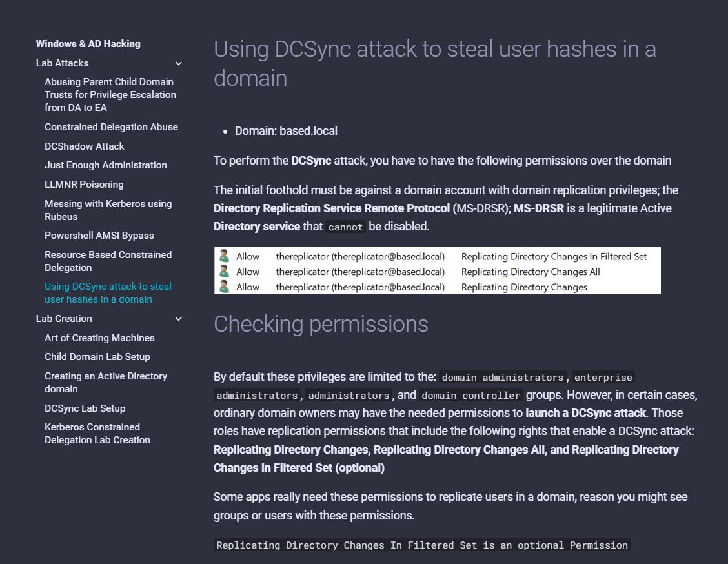Open DCSync Lab Setup page
The height and width of the screenshot is (564, 728).
pos(85,408)
